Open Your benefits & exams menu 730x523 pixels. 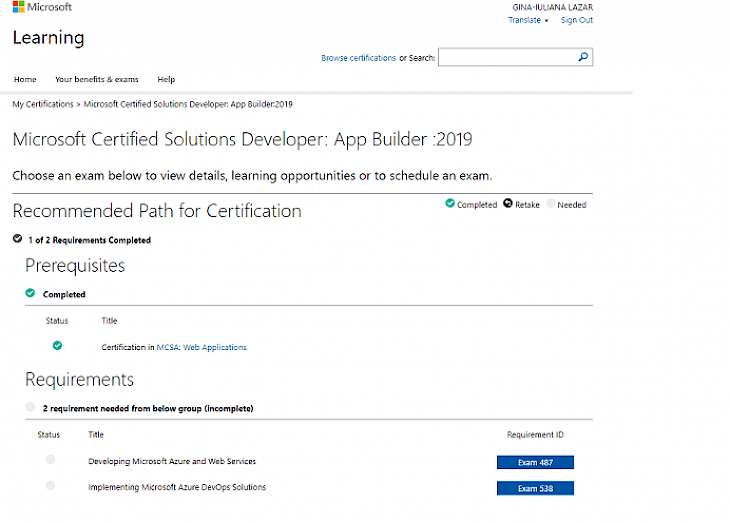point(97,79)
